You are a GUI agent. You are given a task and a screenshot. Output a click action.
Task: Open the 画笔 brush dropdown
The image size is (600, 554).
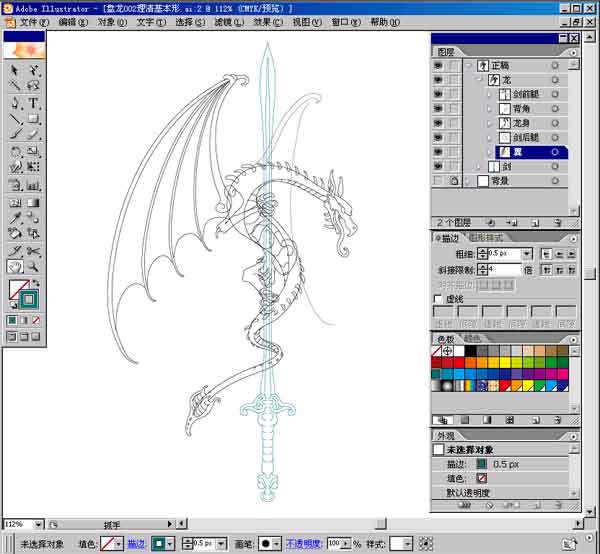click(x=277, y=543)
